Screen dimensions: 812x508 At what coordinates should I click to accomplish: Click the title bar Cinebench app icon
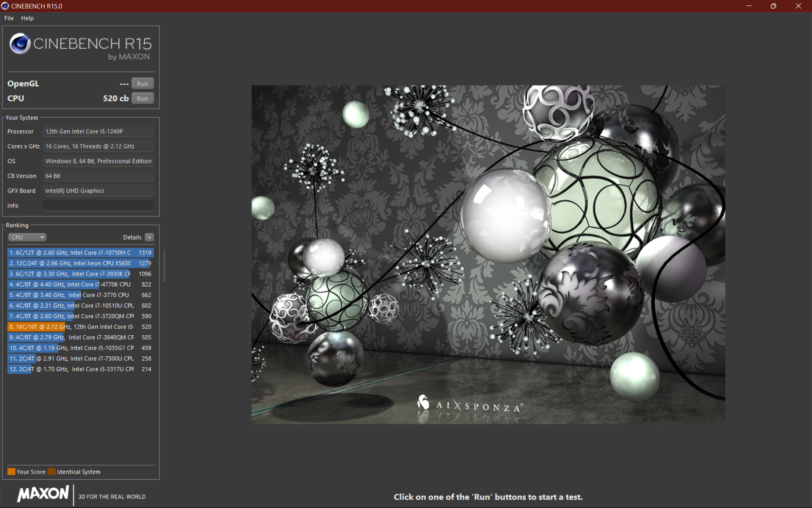[x=5, y=6]
